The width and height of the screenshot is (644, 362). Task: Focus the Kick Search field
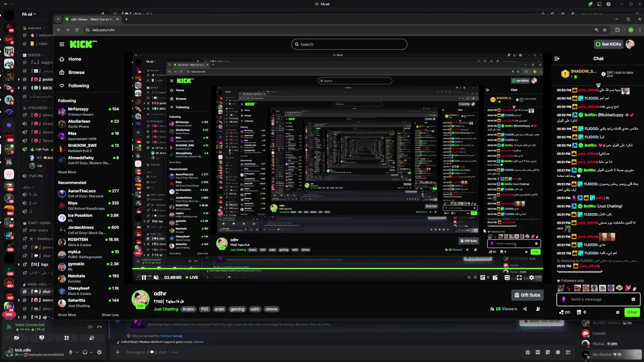(349, 44)
